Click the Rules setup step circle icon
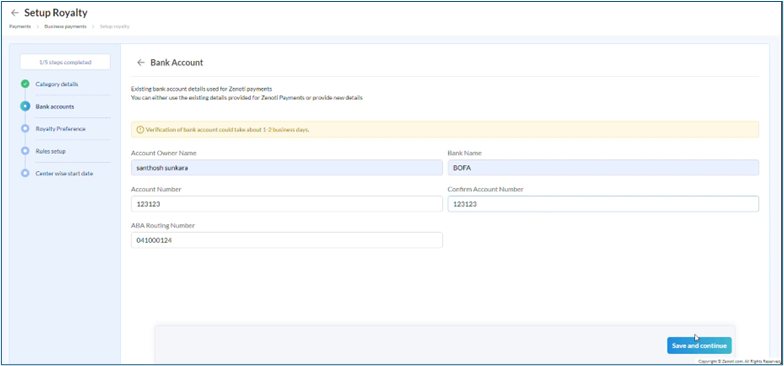The height and width of the screenshot is (366, 784). point(25,150)
